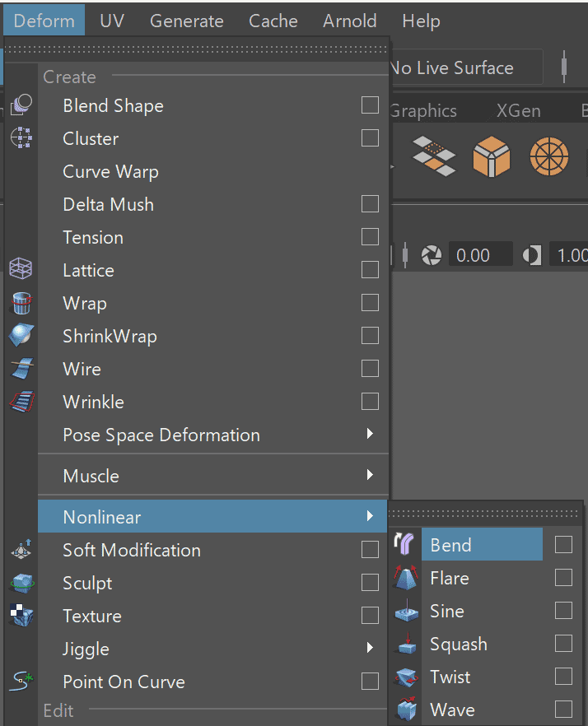Open the UV menu
This screenshot has width=588, height=726.
tap(112, 21)
